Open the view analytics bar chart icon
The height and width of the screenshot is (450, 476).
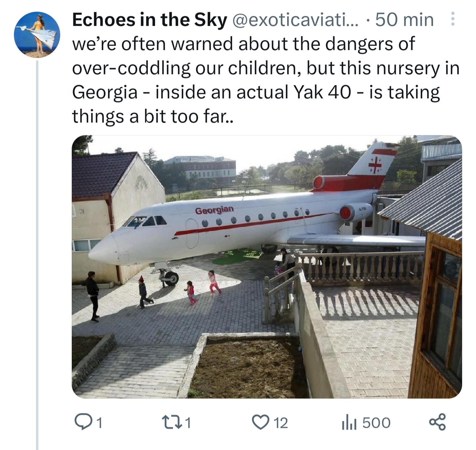click(349, 423)
